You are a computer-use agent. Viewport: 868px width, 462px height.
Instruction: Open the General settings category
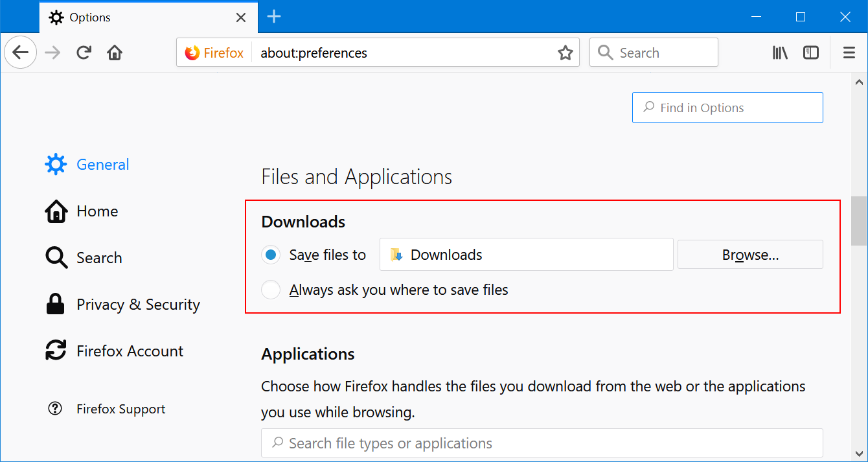point(87,165)
